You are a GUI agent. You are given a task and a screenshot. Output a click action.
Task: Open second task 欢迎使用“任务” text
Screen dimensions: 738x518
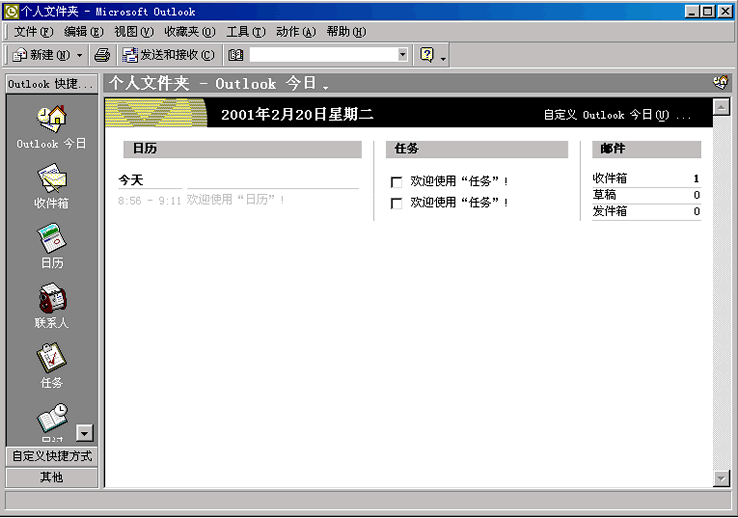click(459, 203)
